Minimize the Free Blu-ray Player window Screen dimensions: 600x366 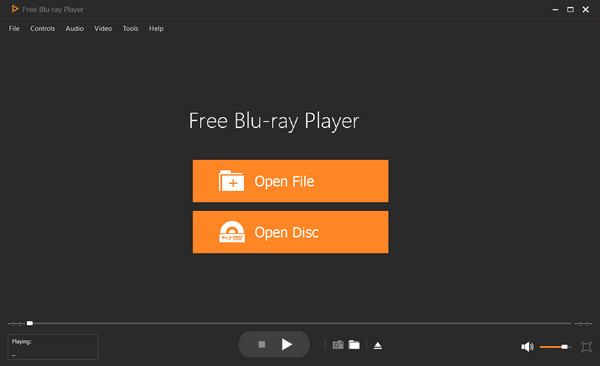coord(555,10)
